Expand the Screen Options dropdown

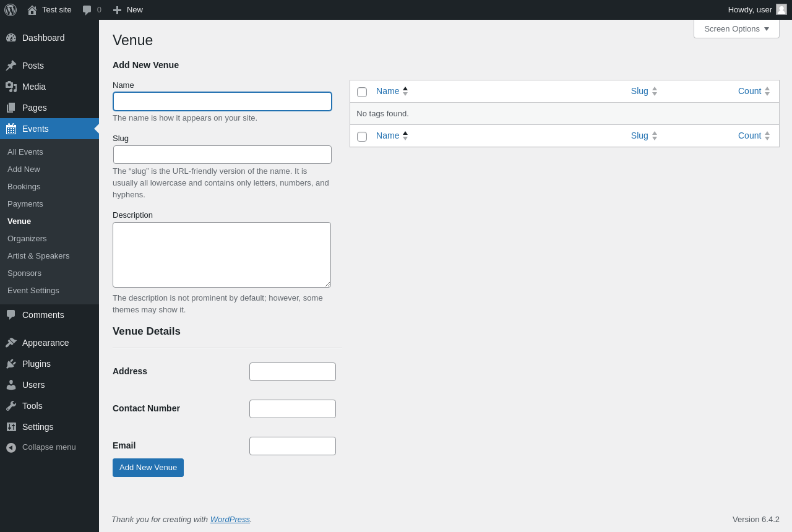tap(736, 28)
